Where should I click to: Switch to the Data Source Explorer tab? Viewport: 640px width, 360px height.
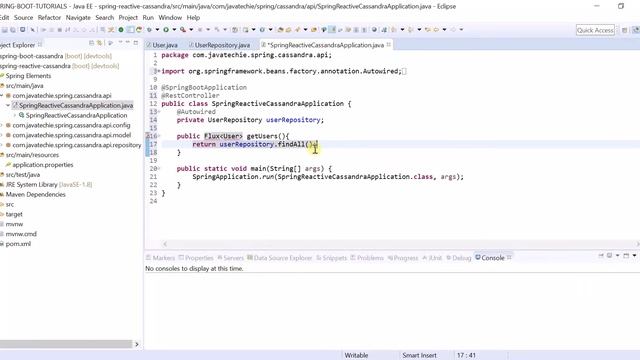pos(280,258)
